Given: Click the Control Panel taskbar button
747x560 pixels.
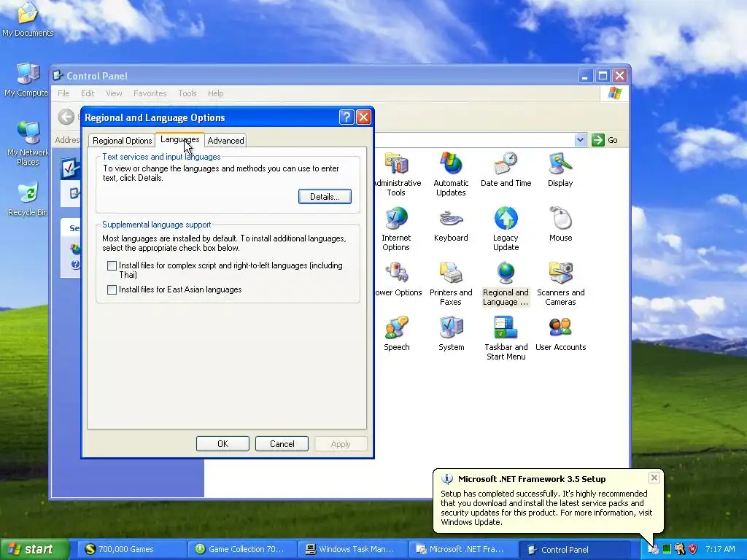Looking at the screenshot, I should click(x=573, y=549).
